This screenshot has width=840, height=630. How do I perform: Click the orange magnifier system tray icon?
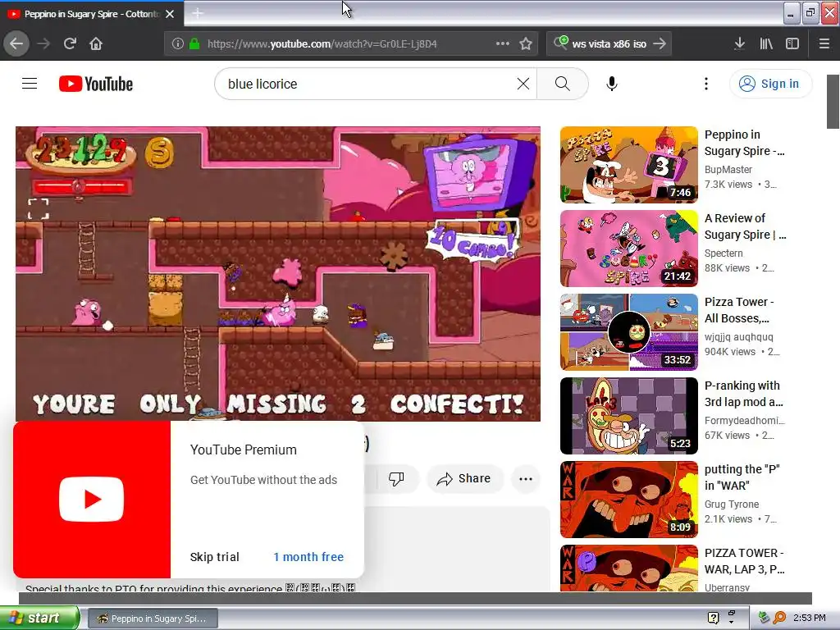[x=779, y=618]
